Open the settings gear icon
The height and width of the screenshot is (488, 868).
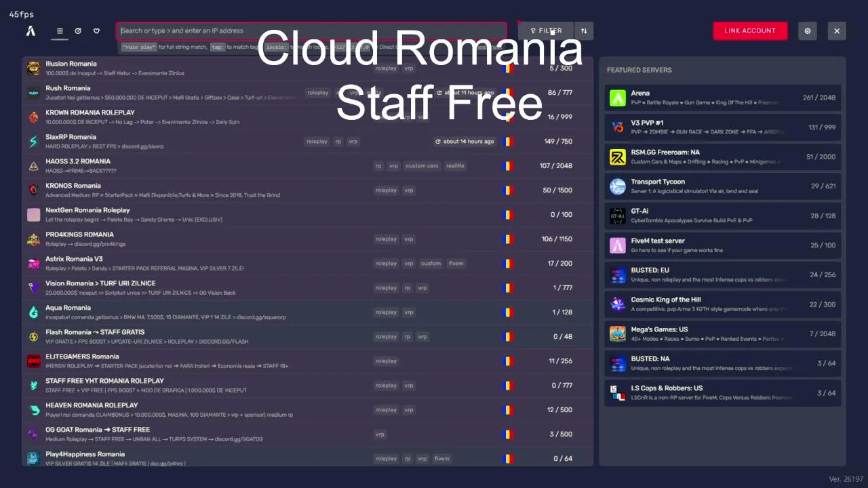pyautogui.click(x=807, y=30)
